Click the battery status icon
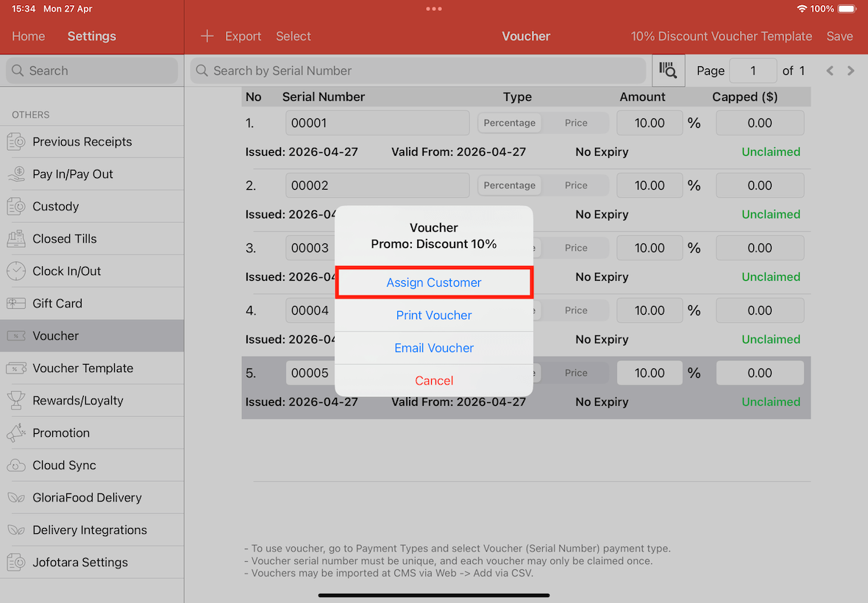This screenshot has width=868, height=603. click(847, 9)
